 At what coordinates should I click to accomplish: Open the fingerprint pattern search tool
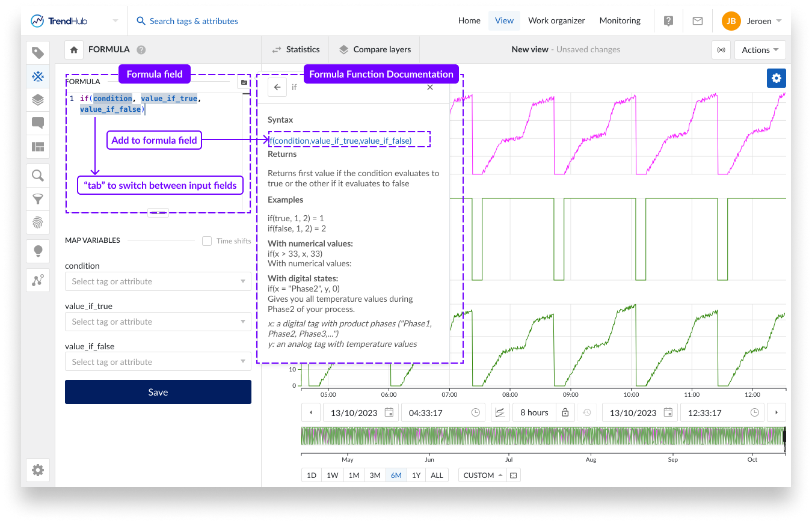point(38,222)
